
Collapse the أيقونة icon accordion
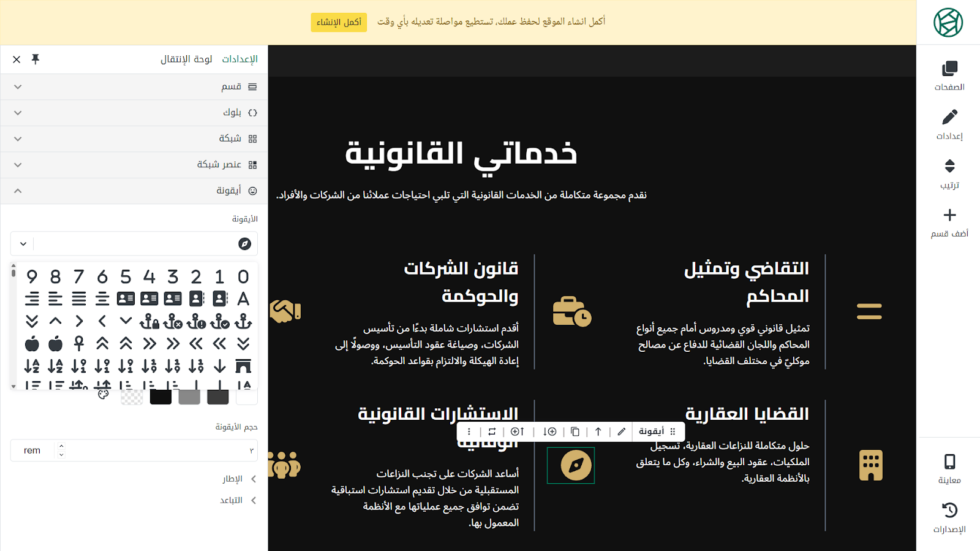[x=134, y=191]
